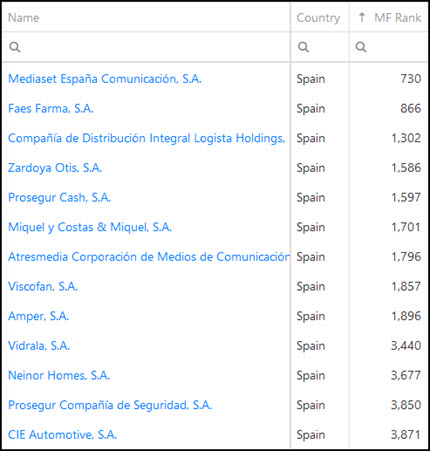Click the search icon under the Name column

point(15,47)
